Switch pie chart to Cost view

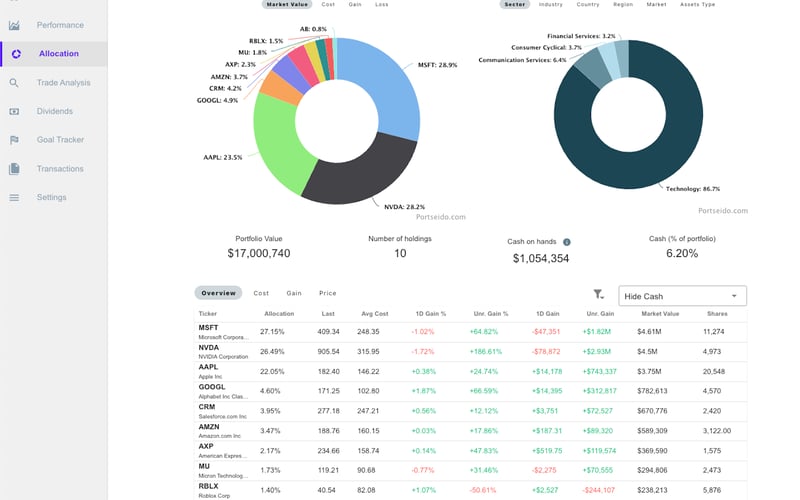tap(328, 4)
